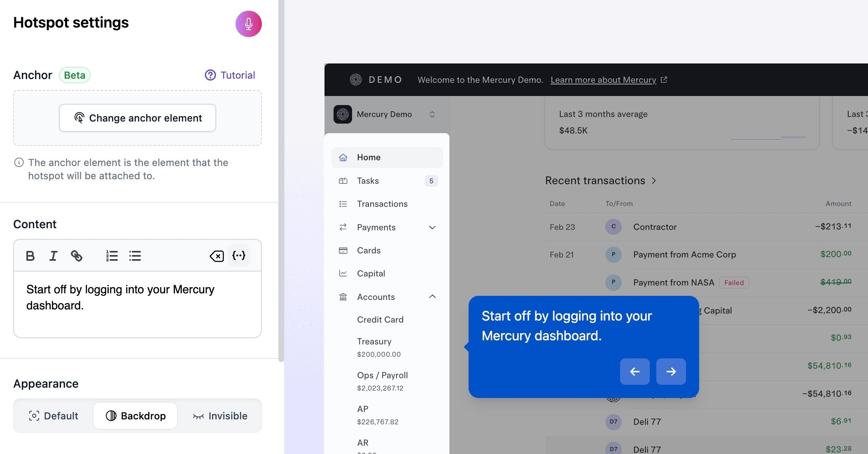
Task: Click the previous arrow in the tooltip
Action: pos(635,372)
